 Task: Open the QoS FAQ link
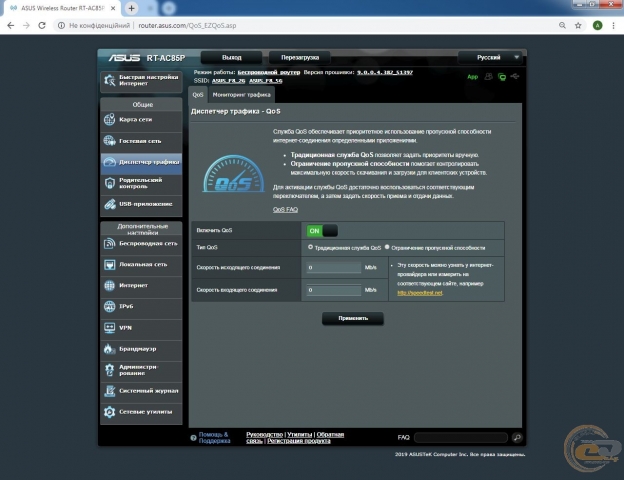(285, 209)
